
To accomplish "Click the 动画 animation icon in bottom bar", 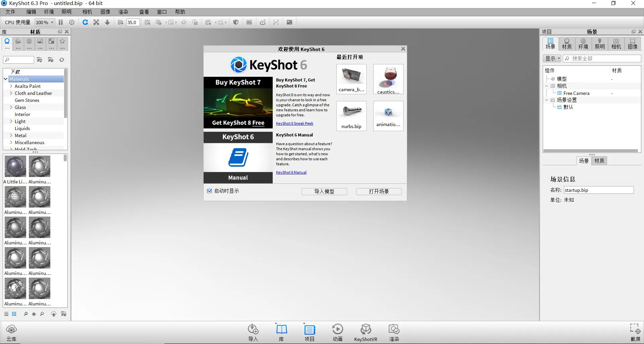I will click(338, 333).
